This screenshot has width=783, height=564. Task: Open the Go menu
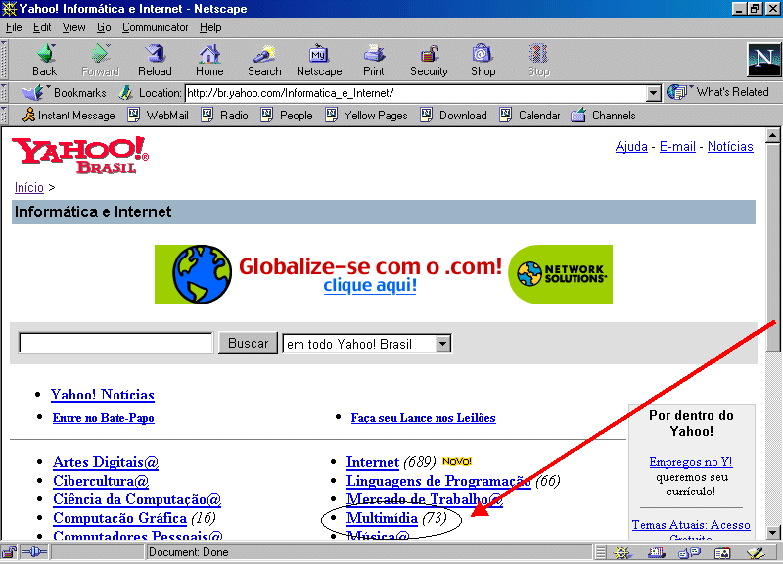pyautogui.click(x=104, y=27)
